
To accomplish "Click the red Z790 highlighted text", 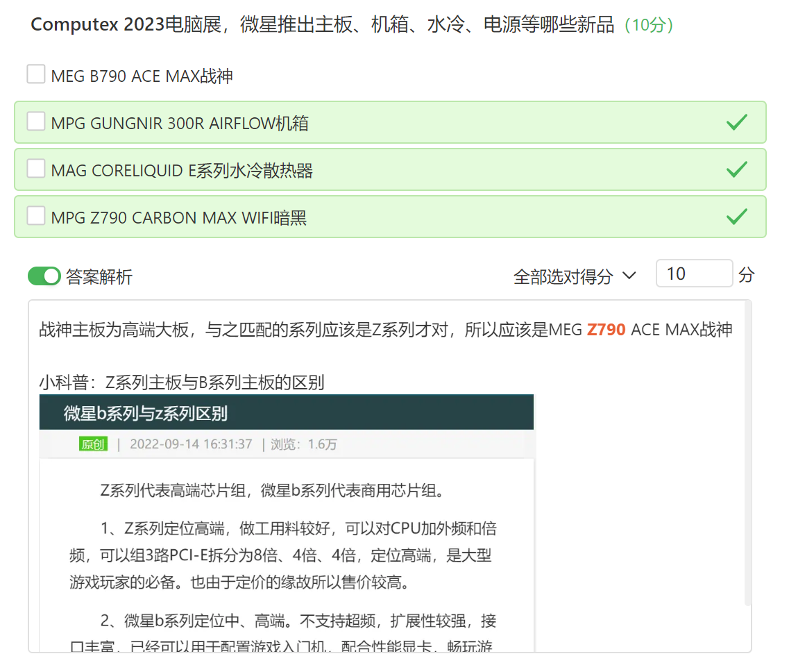I will coord(606,330).
